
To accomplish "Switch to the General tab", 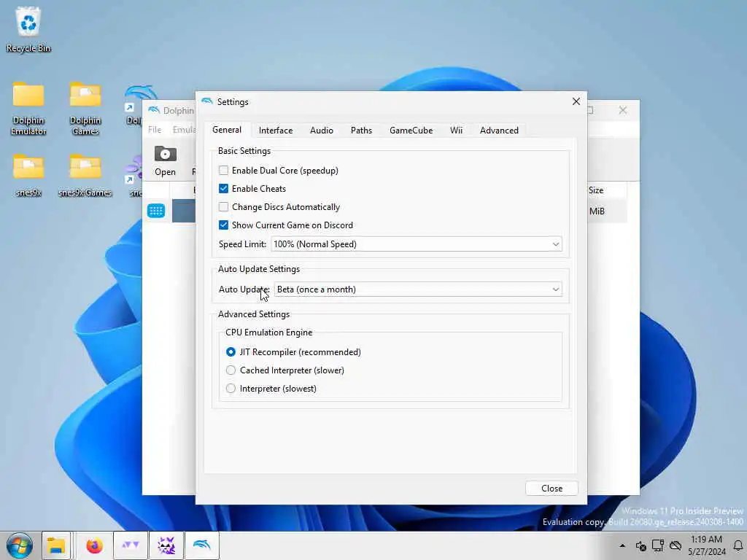I will pyautogui.click(x=227, y=130).
